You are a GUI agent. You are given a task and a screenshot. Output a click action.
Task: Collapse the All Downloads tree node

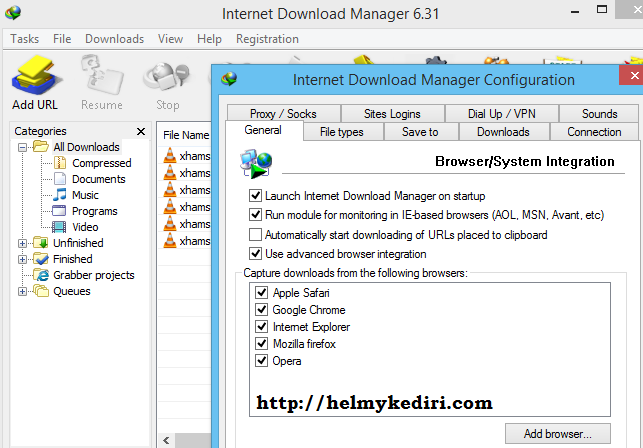click(23, 147)
